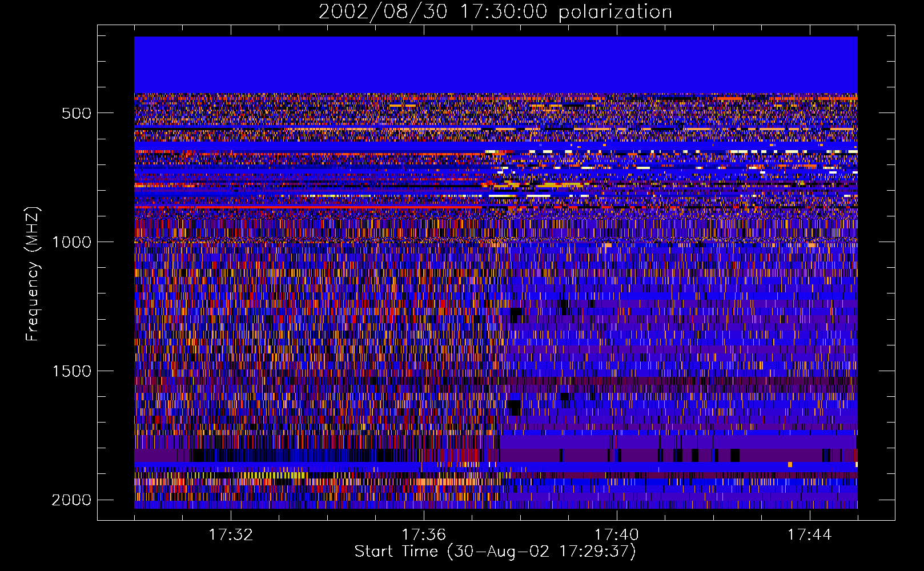Click the 1000 frequency tick label
924x571 pixels.
71,242
